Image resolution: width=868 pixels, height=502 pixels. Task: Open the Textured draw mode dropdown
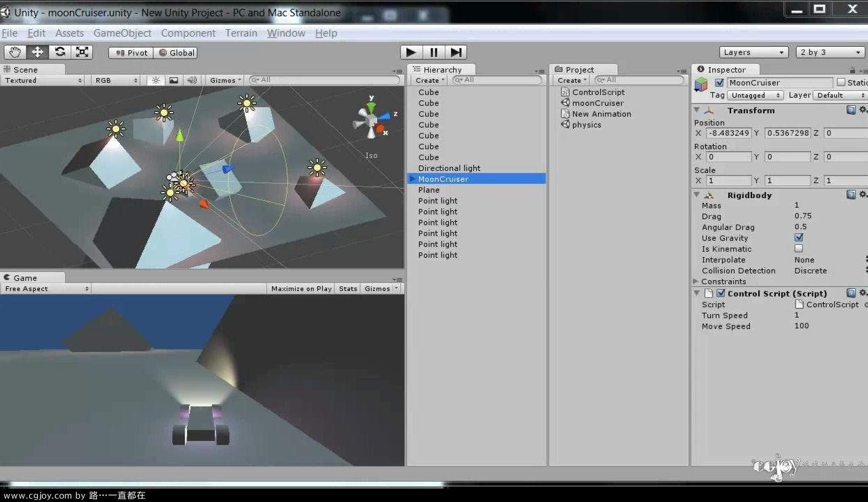tap(43, 80)
